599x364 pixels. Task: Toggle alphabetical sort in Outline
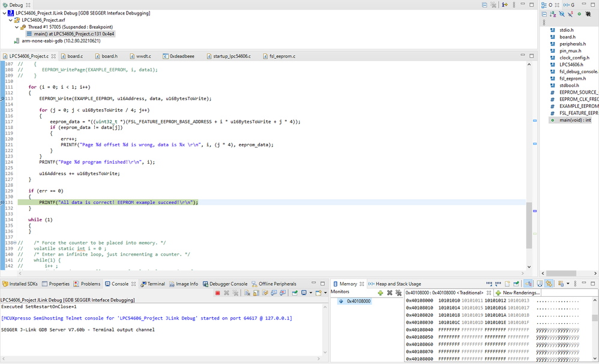[x=553, y=14]
